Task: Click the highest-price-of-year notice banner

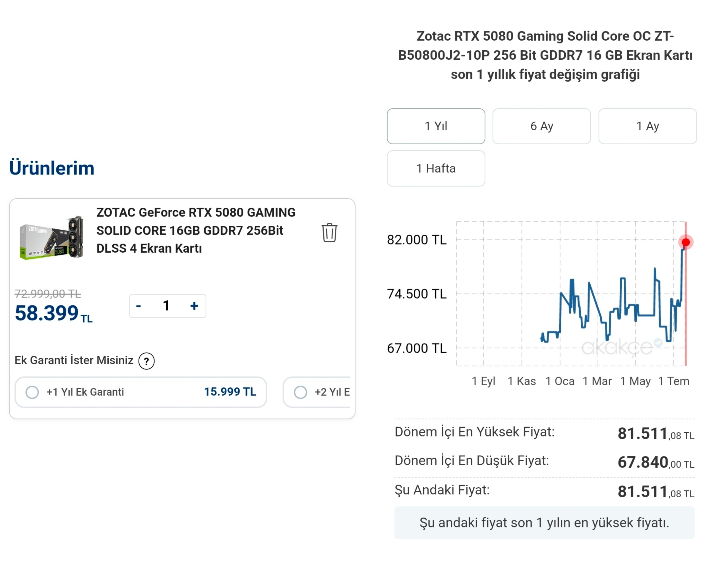Action: tap(544, 523)
